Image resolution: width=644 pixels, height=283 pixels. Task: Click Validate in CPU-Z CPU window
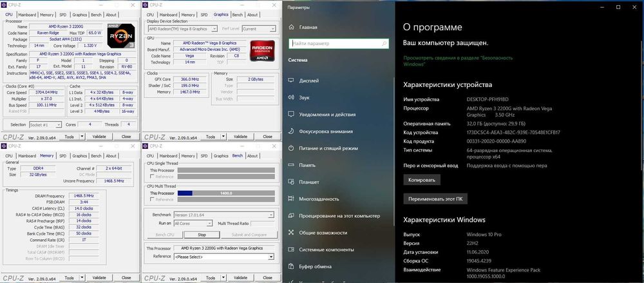99,137
